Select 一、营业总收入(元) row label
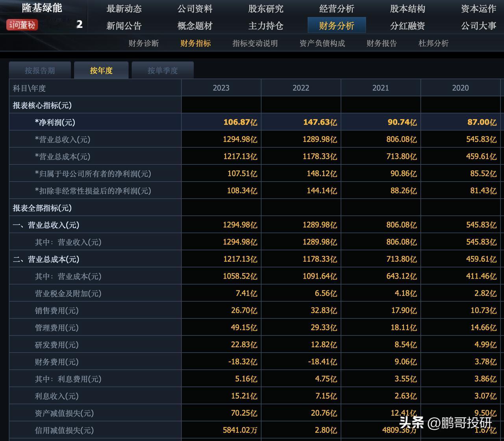 coord(46,225)
